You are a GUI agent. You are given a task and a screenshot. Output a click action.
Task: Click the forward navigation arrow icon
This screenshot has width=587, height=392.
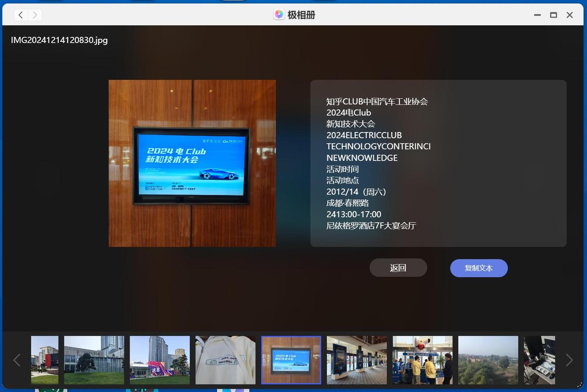coord(35,15)
